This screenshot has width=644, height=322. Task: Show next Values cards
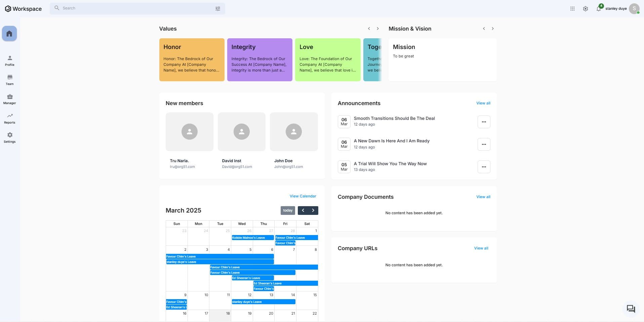click(378, 29)
